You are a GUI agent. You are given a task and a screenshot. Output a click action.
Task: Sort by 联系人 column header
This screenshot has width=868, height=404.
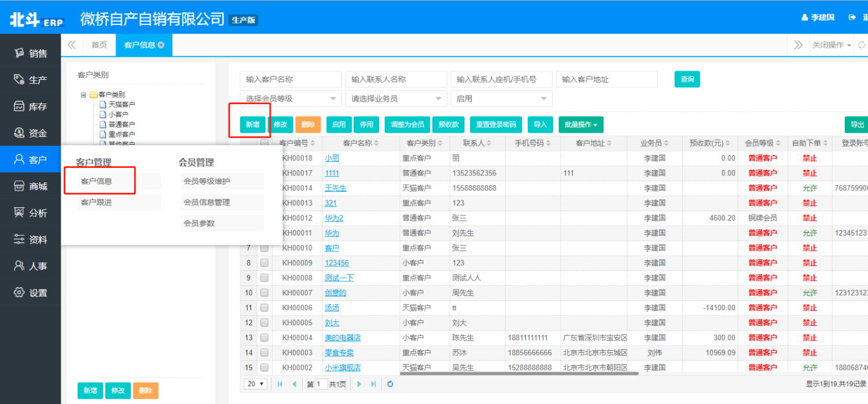(x=477, y=143)
